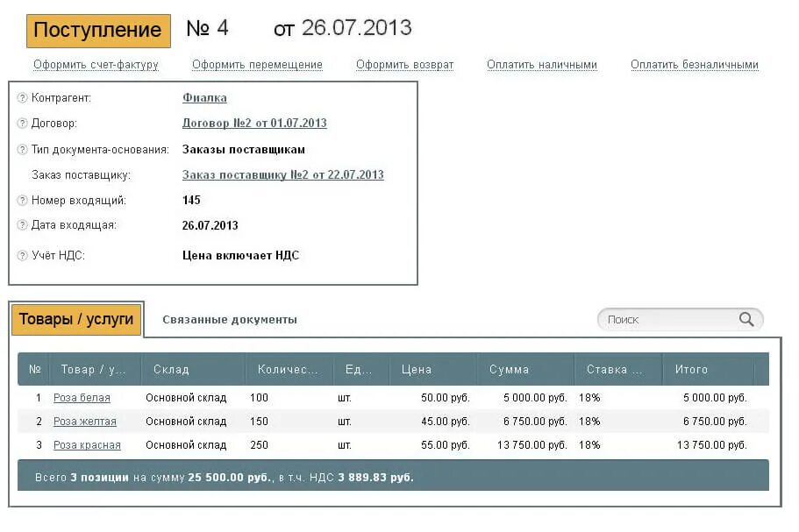Click the quantity 150 cell
Screen dimensions: 799x532
(x=259, y=422)
